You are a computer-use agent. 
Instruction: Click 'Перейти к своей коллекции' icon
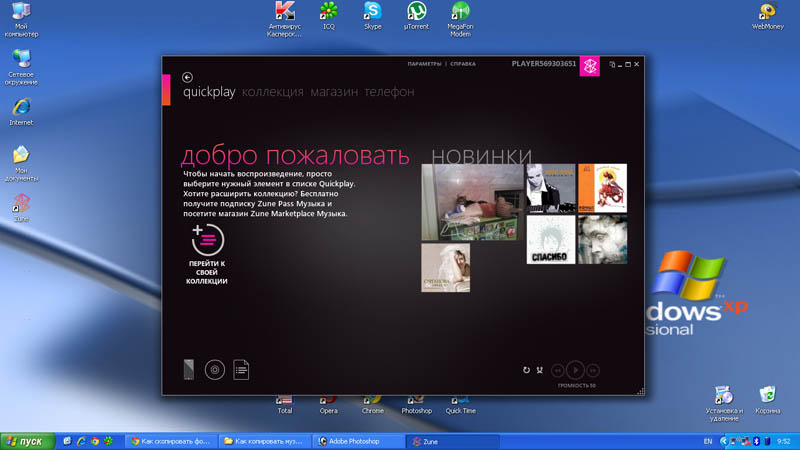[208, 240]
